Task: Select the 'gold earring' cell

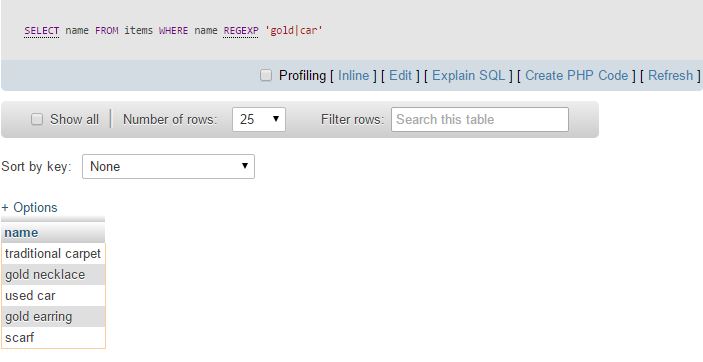Action: [x=53, y=317]
